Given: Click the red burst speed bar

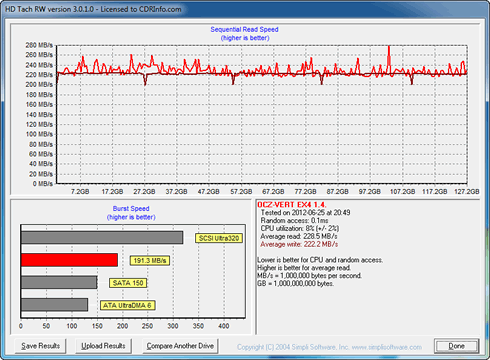Looking at the screenshot, I should point(69,260).
